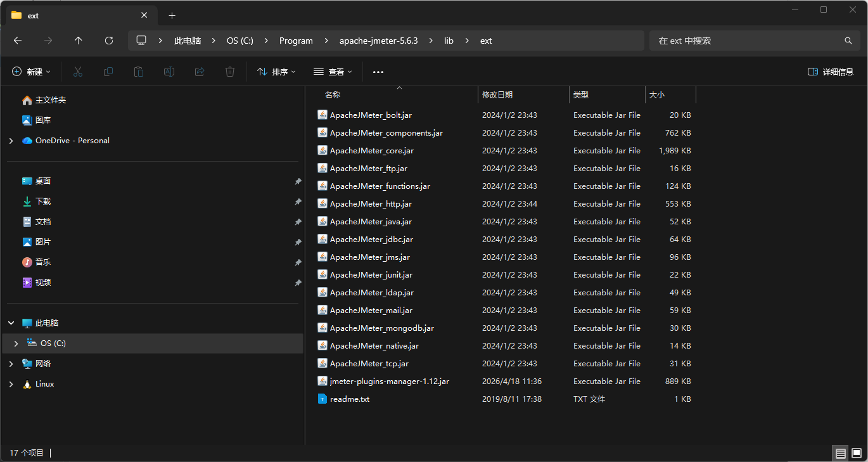Open 图片 in the sidebar

pyautogui.click(x=43, y=242)
